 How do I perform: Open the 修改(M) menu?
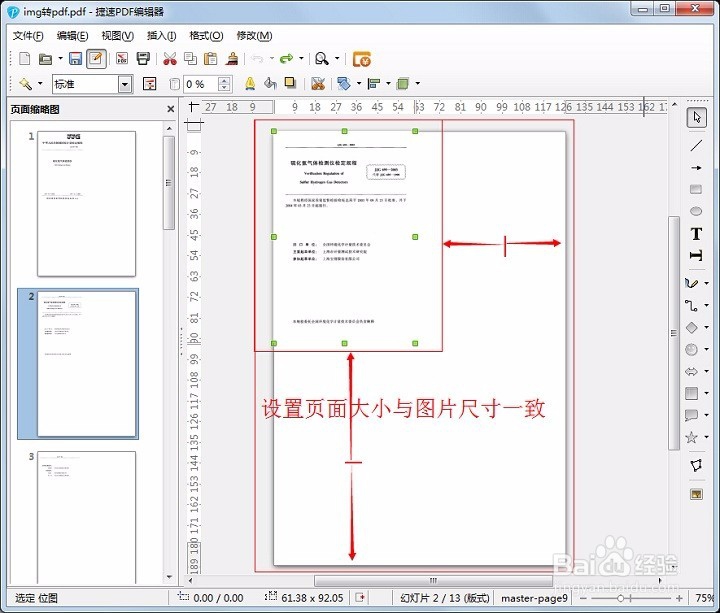254,36
